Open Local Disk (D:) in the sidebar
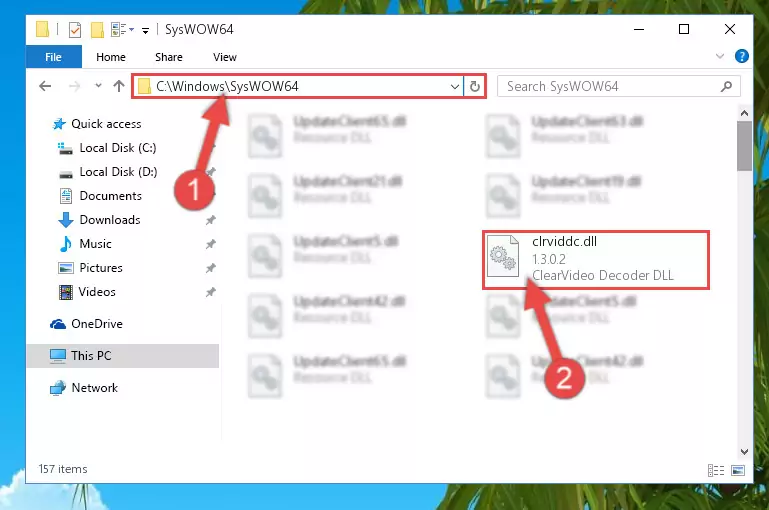The image size is (769, 510). coord(108,172)
